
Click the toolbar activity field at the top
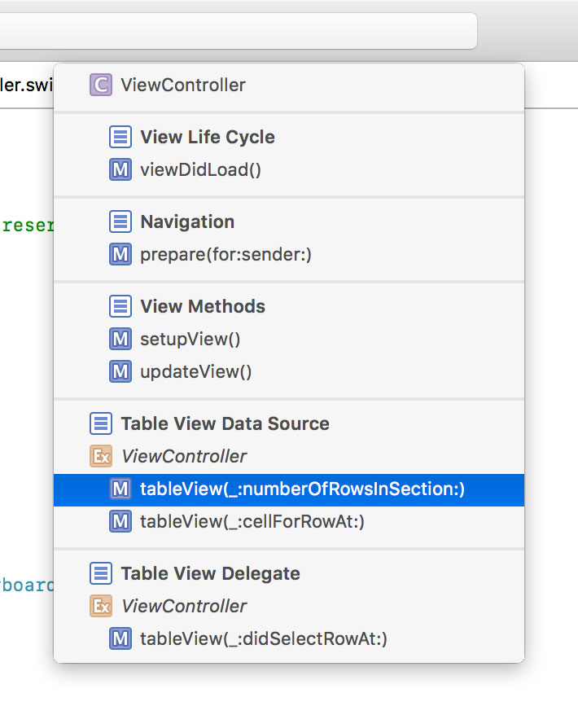tap(239, 31)
